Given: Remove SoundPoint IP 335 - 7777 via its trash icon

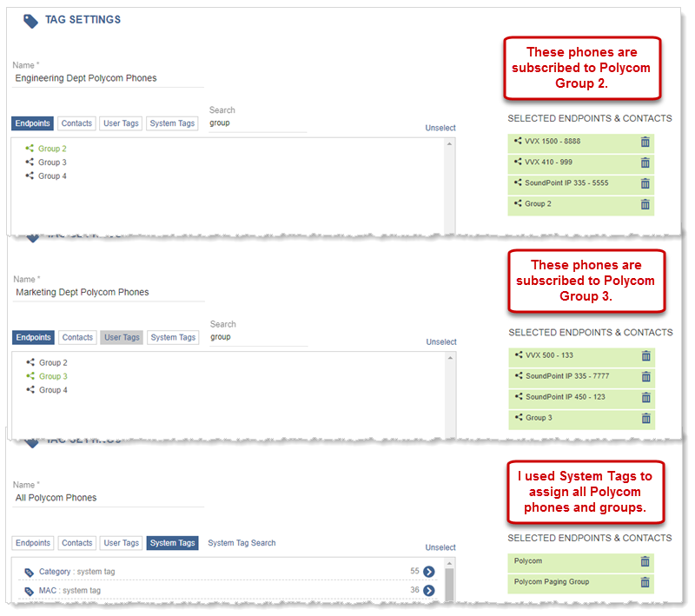Looking at the screenshot, I should [x=645, y=377].
